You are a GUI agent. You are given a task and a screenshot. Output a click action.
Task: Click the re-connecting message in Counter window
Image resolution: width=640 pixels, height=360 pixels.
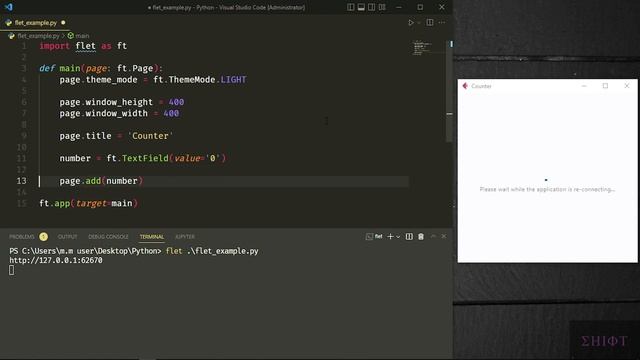tap(547, 189)
